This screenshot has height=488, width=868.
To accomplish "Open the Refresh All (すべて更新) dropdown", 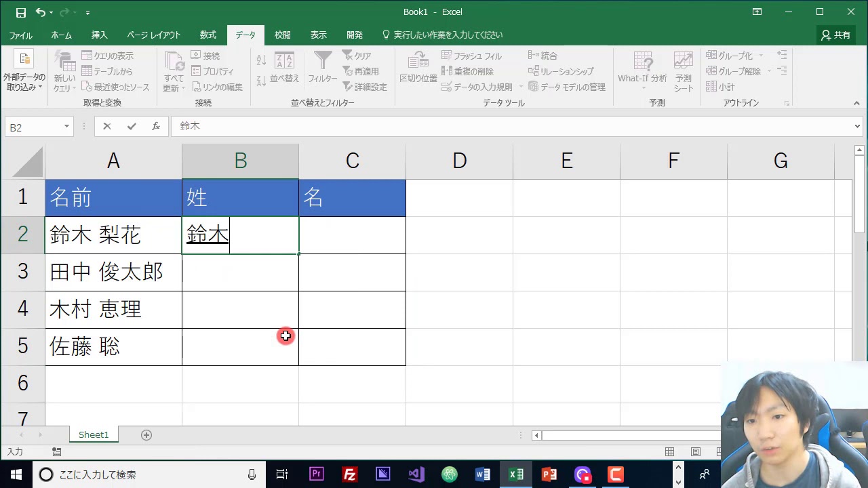I will click(174, 88).
